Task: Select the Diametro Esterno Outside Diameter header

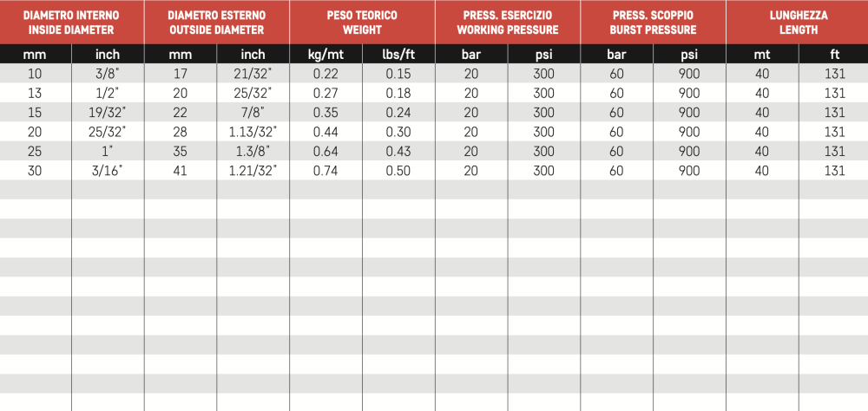Action: [x=217, y=23]
